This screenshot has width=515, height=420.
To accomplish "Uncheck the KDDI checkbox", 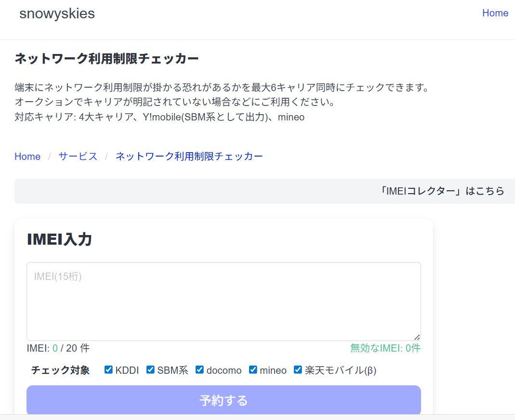I will point(108,370).
